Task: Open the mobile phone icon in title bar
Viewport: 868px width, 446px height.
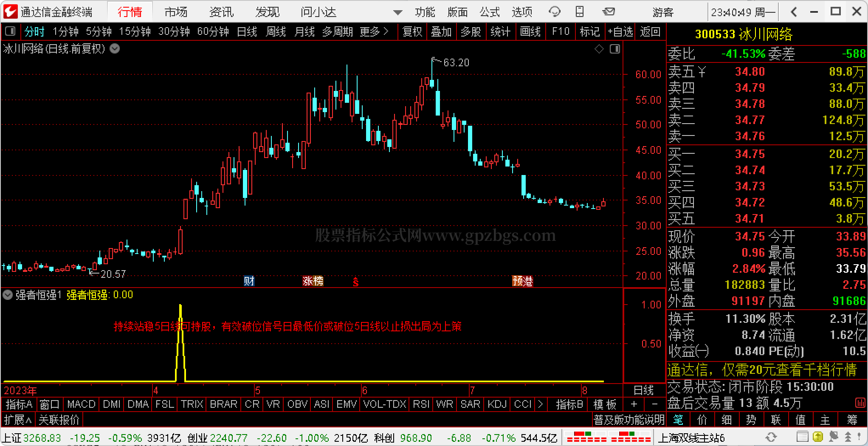Action: (x=580, y=12)
